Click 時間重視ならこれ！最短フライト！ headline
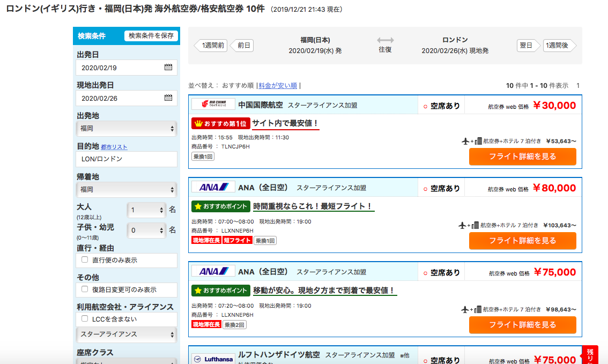Viewport: 608px width, 364px height. coord(313,206)
